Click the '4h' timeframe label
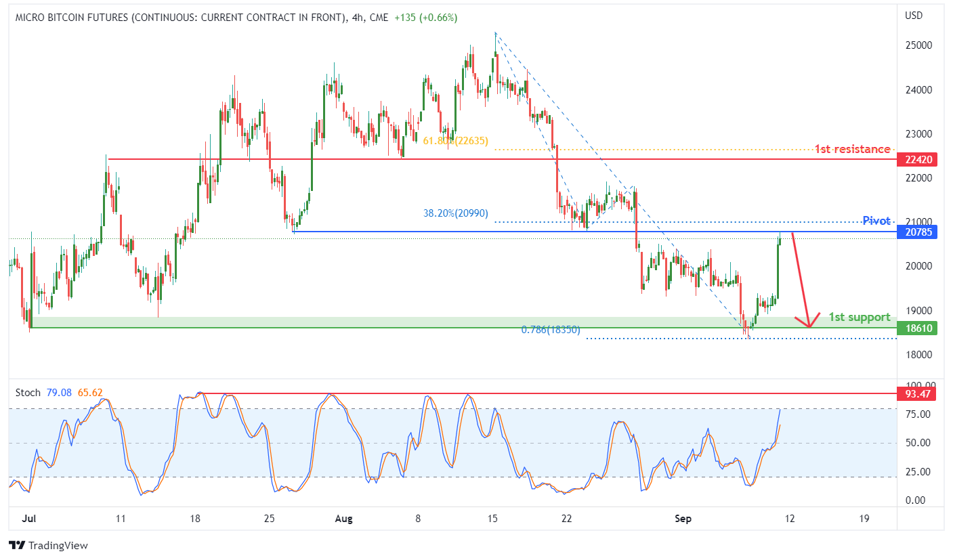Screen dimensions: 953x560 pyautogui.click(x=358, y=18)
